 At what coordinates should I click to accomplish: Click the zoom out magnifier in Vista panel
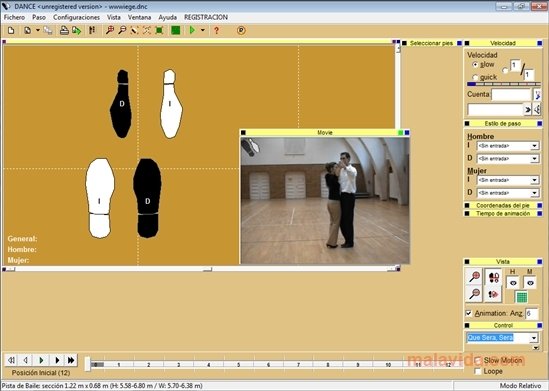click(474, 293)
